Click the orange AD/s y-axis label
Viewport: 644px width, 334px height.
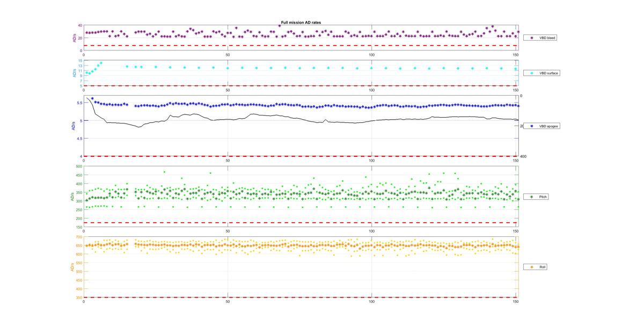coord(73,267)
